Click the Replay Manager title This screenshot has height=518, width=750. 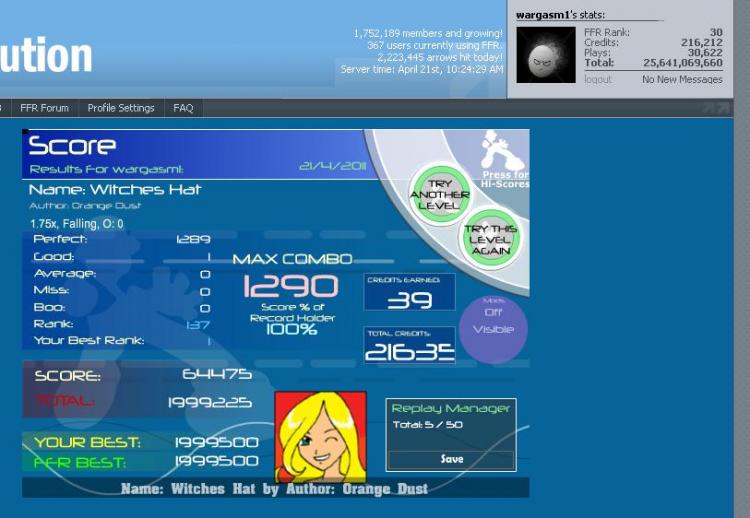(450, 408)
